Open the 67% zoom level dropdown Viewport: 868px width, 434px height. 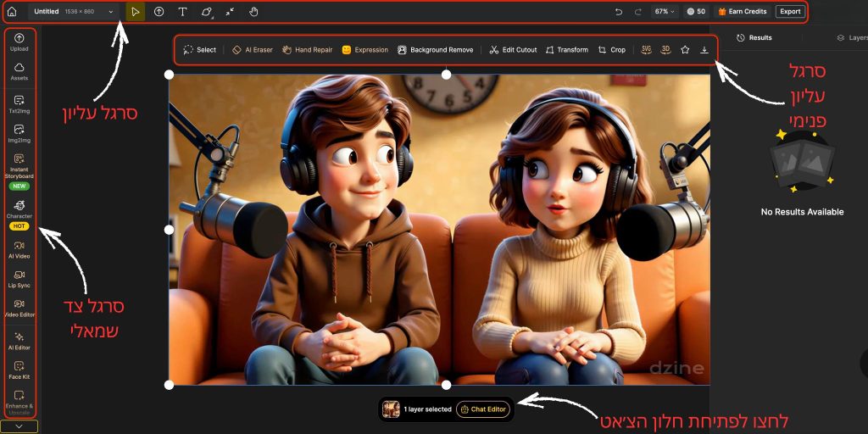[664, 12]
